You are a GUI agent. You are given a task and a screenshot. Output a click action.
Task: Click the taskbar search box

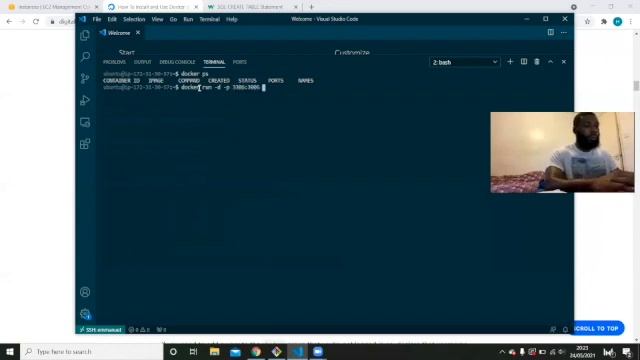(x=91, y=351)
